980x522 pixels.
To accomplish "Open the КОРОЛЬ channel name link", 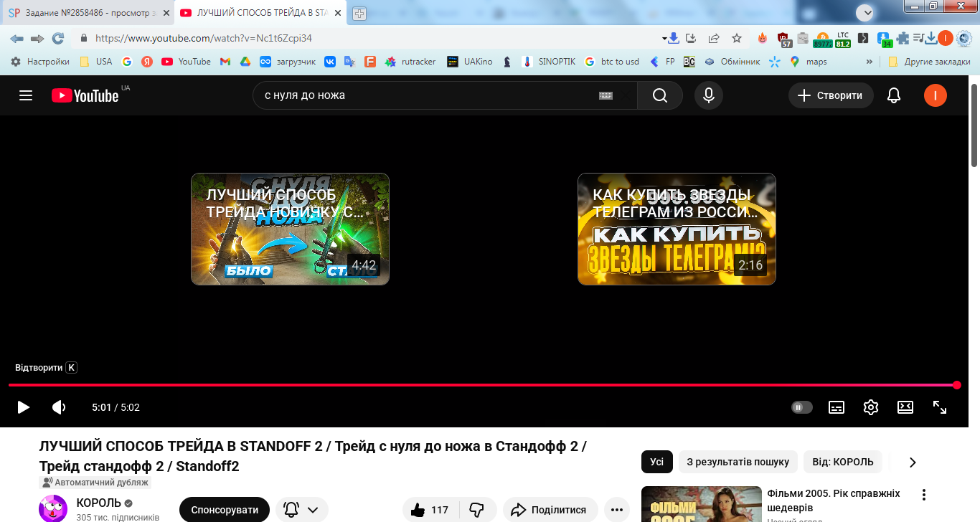I will click(x=100, y=503).
